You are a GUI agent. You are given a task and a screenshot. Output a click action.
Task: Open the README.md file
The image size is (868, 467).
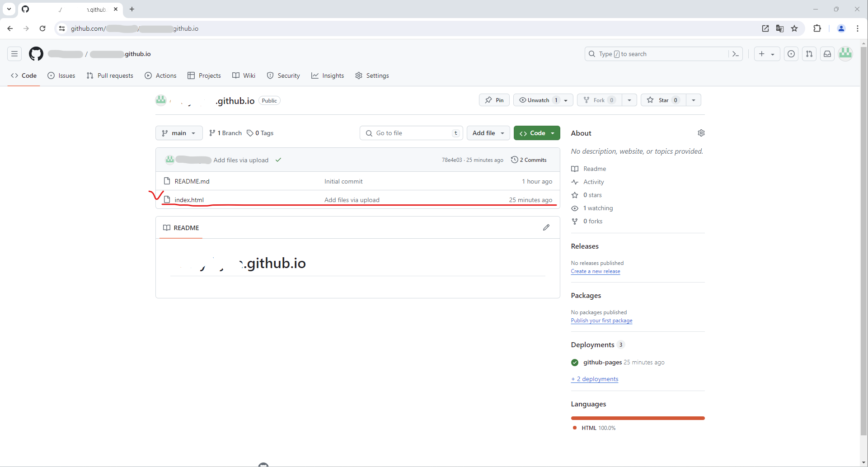[192, 181]
